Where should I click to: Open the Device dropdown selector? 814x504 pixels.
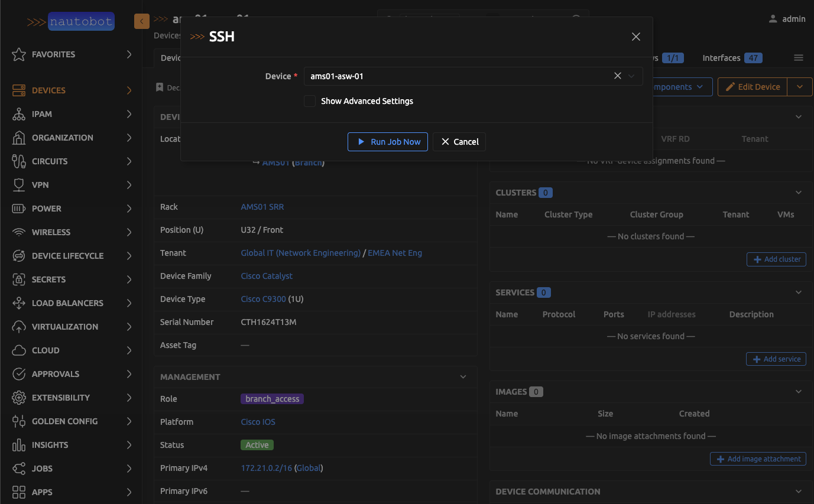(x=632, y=76)
